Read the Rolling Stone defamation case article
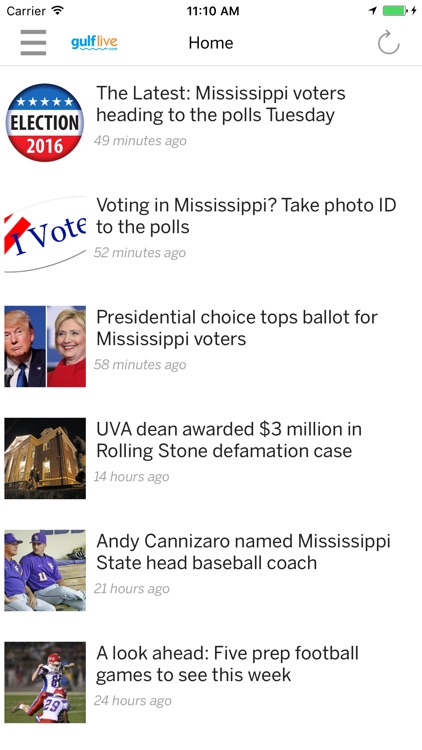This screenshot has height=750, width=422. 229,440
